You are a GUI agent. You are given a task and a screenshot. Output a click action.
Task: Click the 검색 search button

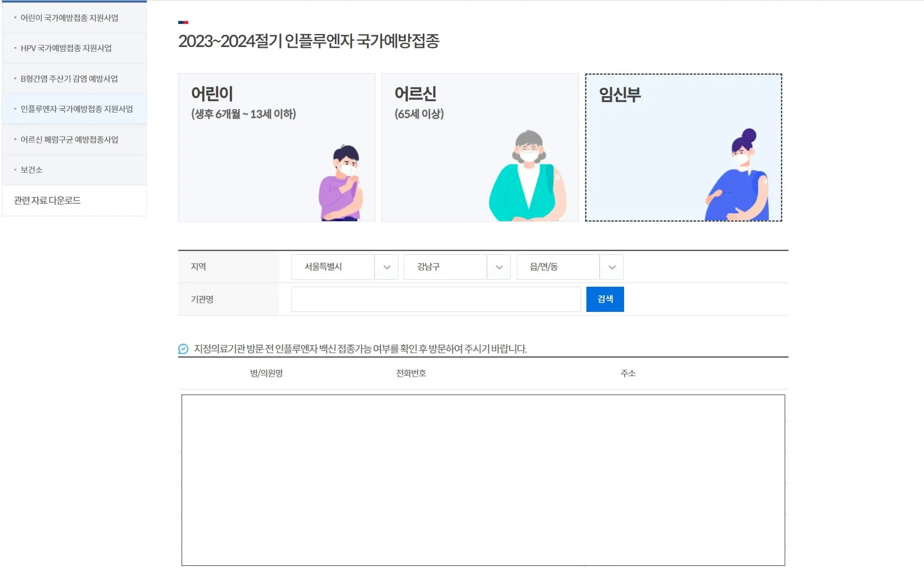pyautogui.click(x=605, y=299)
